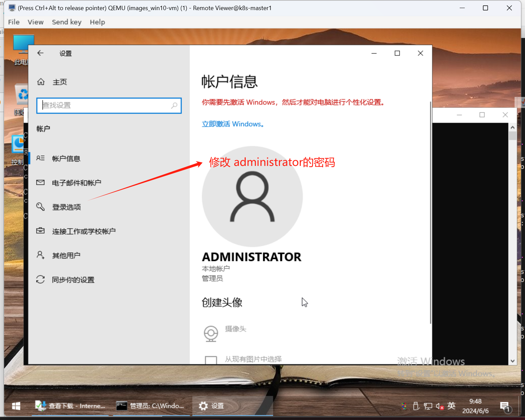Viewport: 525px width, 420px height.
Task: Click the 电子邮件和帐户 label
Action: point(76,183)
